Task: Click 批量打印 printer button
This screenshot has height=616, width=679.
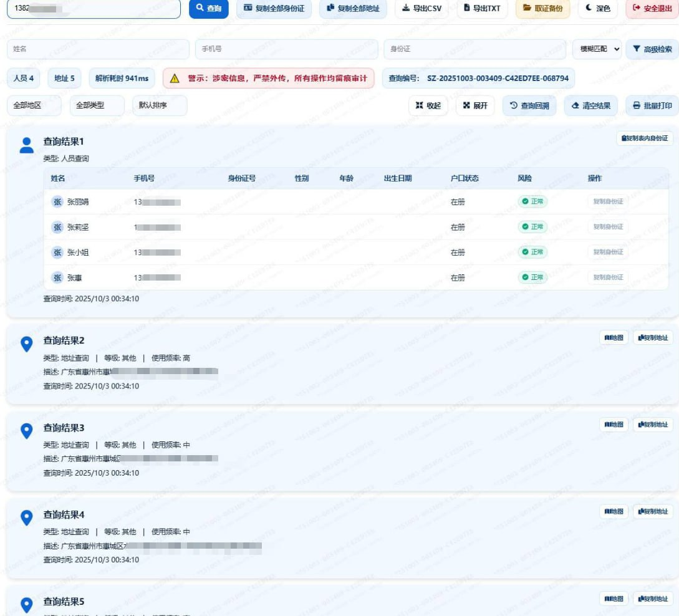Action: click(x=652, y=105)
